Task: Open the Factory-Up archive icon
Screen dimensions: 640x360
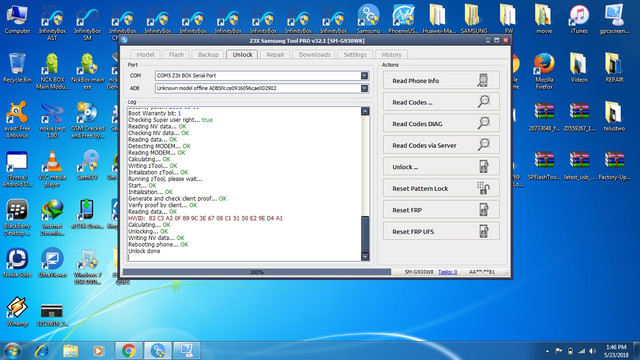Action: (x=614, y=166)
